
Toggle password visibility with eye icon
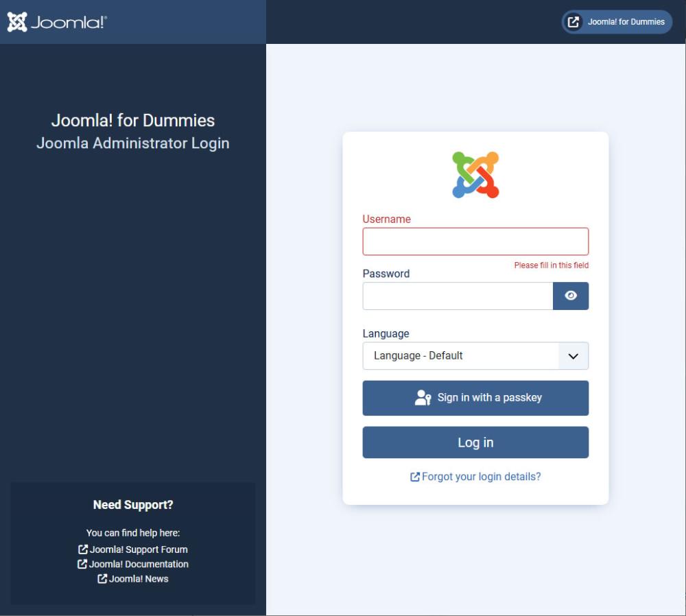tap(571, 296)
